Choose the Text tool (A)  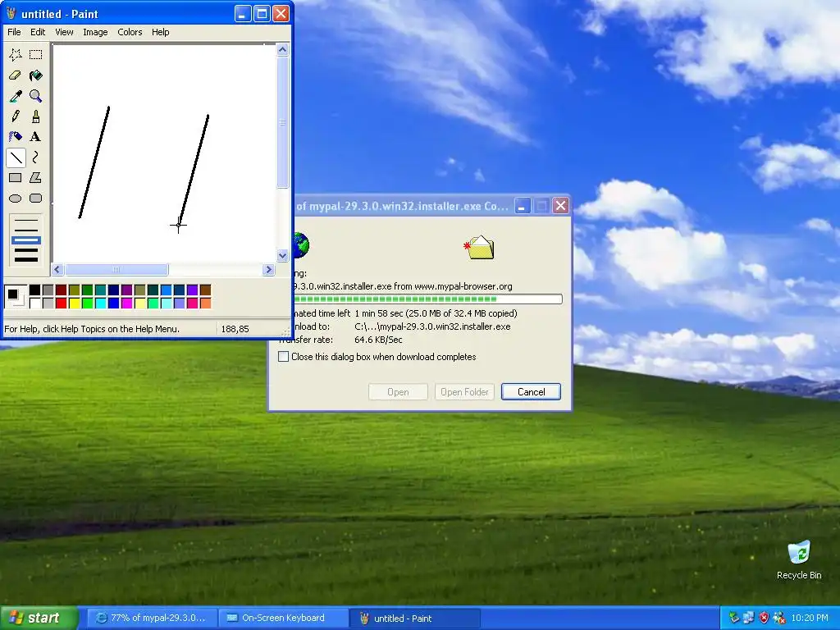pyautogui.click(x=36, y=137)
